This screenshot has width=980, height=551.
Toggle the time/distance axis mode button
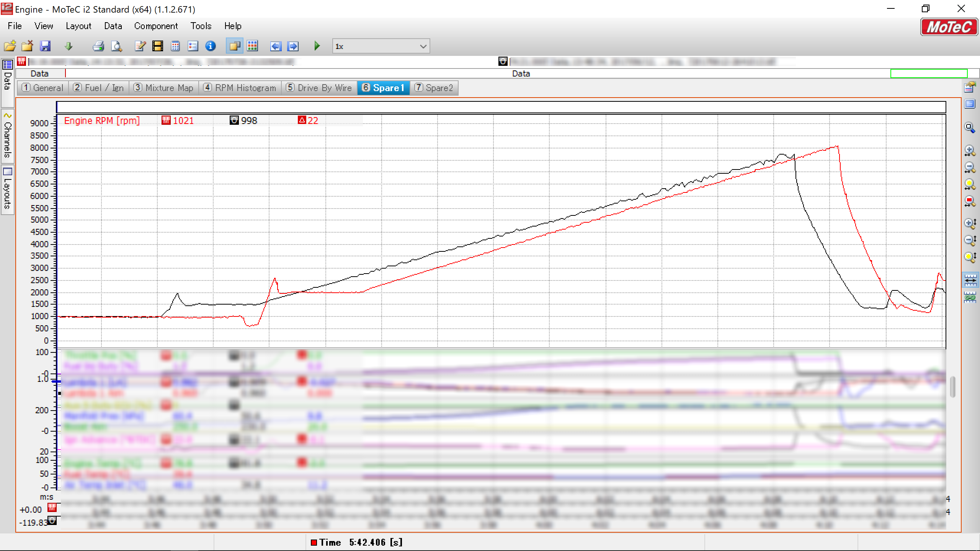point(970,280)
